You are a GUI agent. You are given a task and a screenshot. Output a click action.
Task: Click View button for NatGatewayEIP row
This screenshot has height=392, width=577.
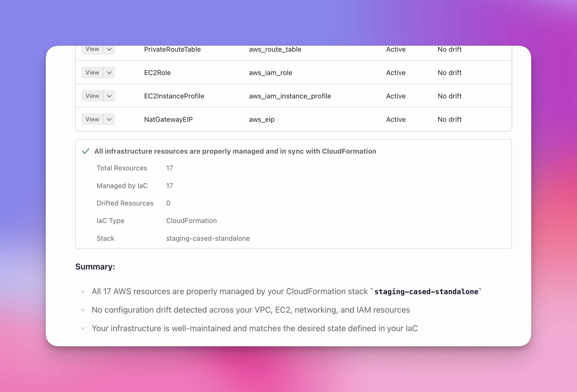click(92, 119)
